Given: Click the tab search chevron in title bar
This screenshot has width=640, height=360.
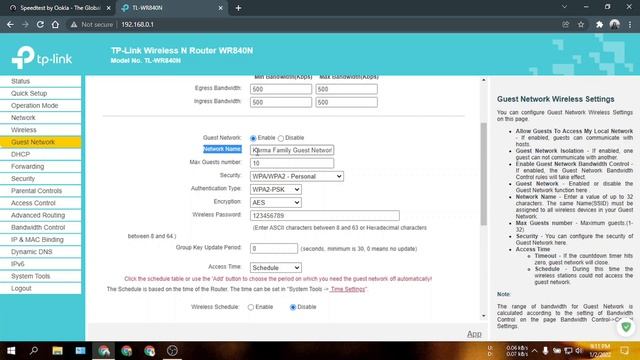Looking at the screenshot, I should click(x=564, y=7).
